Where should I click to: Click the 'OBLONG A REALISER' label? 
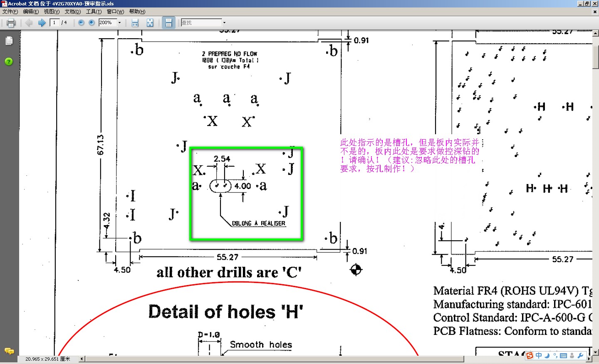tap(258, 224)
